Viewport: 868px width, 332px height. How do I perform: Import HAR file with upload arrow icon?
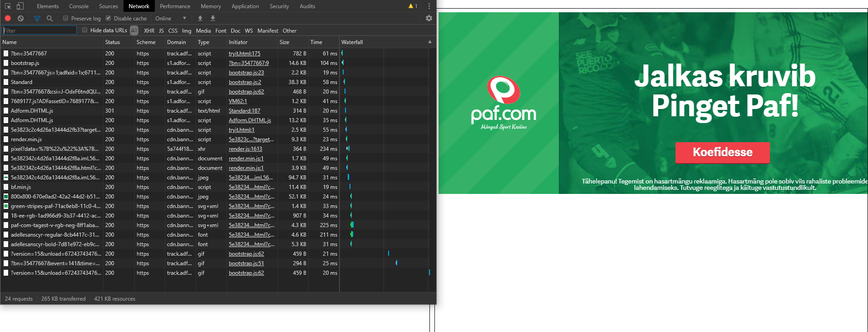(x=200, y=18)
